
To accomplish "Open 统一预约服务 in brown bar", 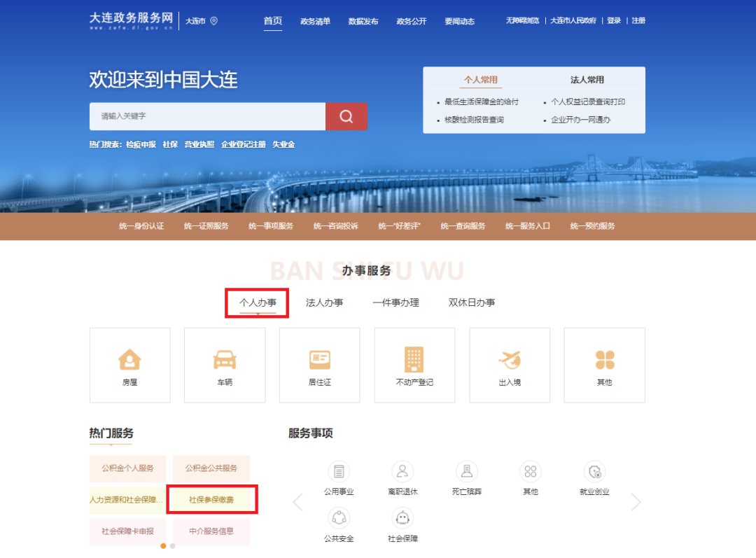I will (592, 225).
